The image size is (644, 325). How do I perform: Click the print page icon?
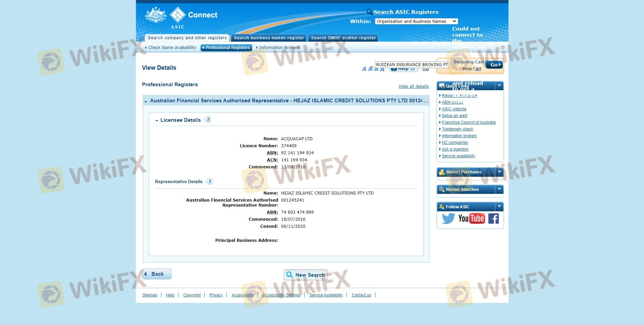click(x=426, y=69)
